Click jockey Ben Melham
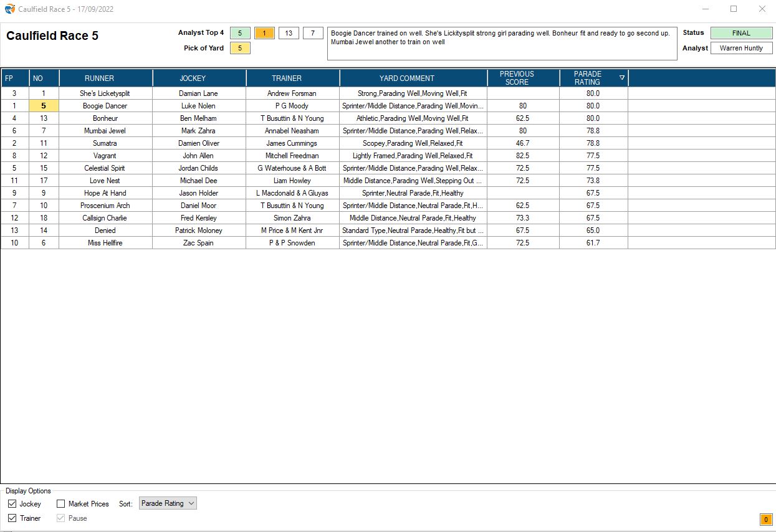 pyautogui.click(x=199, y=118)
